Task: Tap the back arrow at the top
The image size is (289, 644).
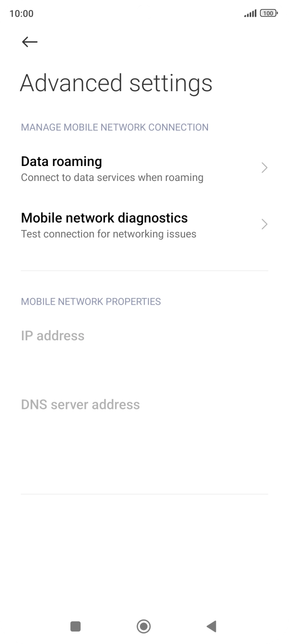Action: 30,42
